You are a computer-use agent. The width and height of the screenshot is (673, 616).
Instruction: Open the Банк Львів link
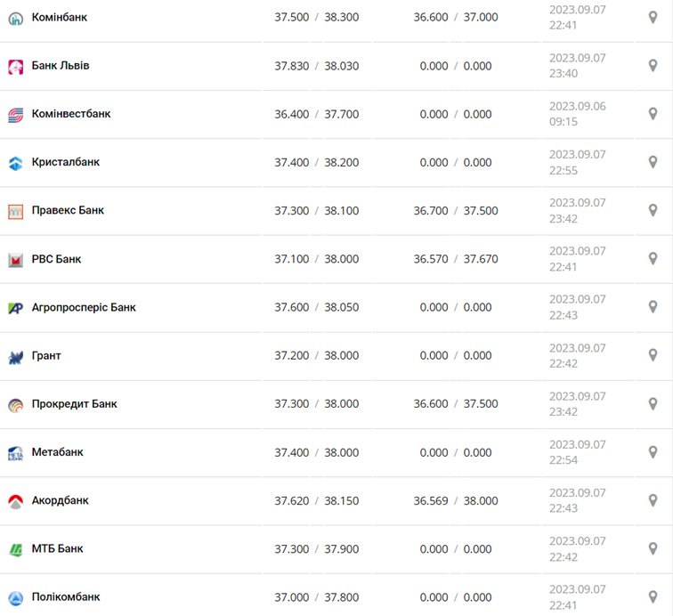click(x=60, y=66)
